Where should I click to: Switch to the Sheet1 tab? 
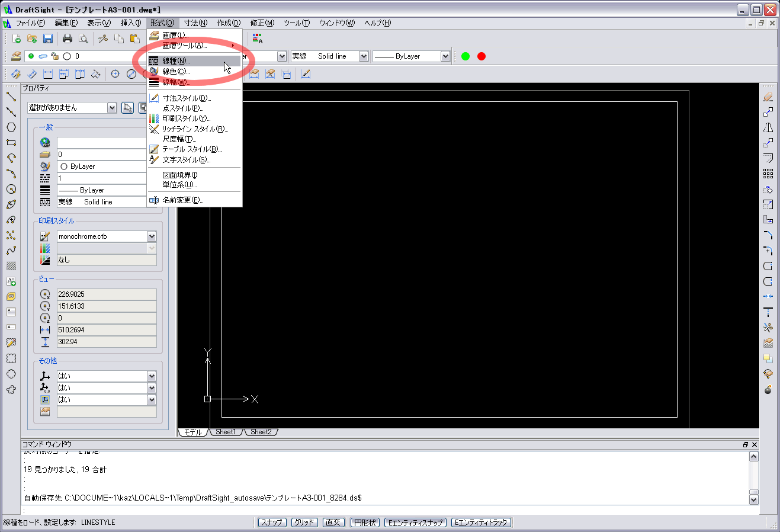[x=225, y=432]
